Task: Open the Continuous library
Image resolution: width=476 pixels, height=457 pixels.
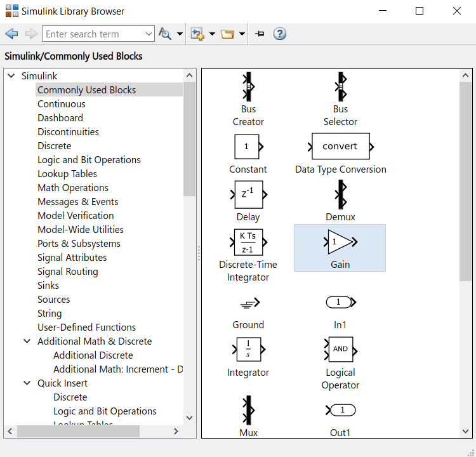Action: point(62,103)
